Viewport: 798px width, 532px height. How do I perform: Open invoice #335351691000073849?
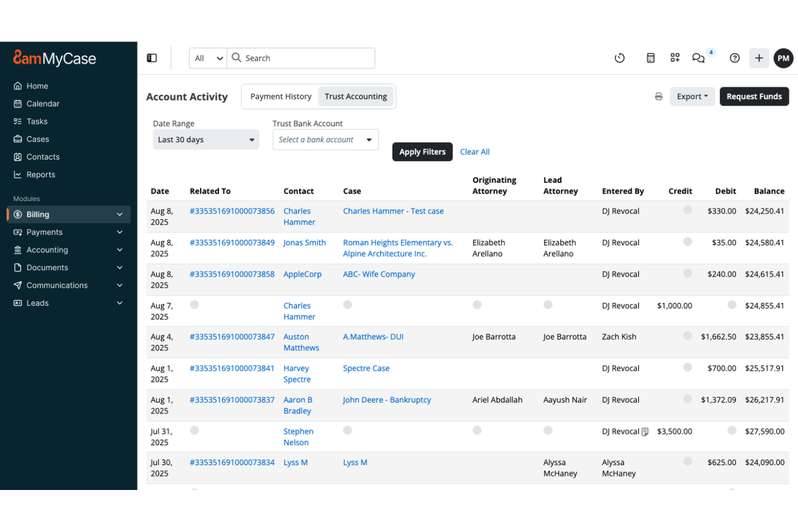coord(232,243)
